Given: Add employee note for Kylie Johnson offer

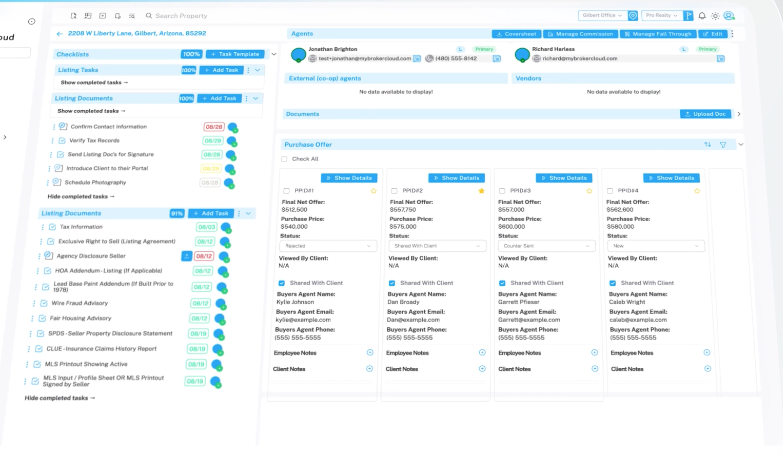Looking at the screenshot, I should tap(370, 353).
